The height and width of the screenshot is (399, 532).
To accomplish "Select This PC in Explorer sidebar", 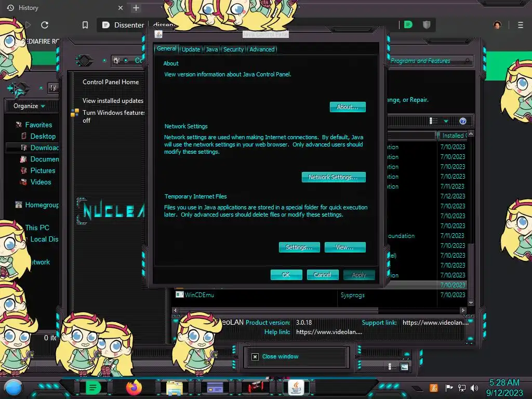I will click(37, 228).
